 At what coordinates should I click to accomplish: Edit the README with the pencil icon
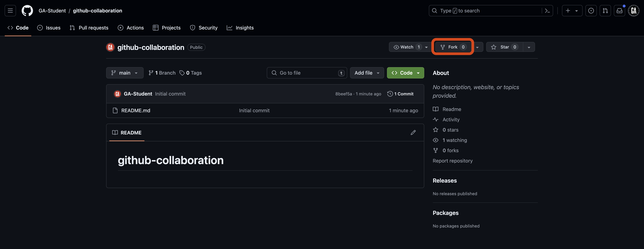tap(413, 132)
